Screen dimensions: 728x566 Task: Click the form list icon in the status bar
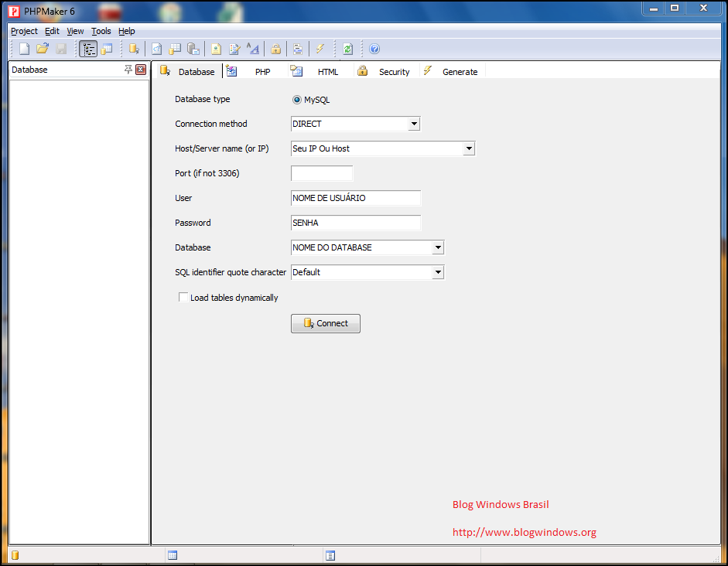[x=330, y=555]
